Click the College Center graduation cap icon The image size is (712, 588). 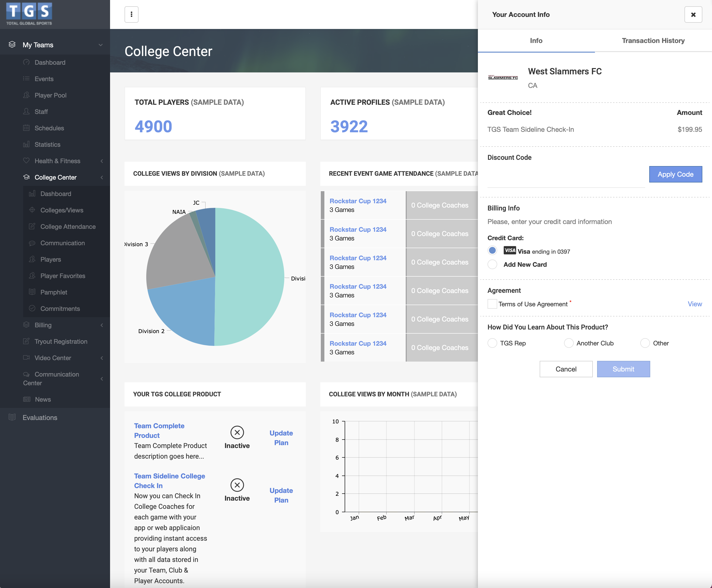pos(26,177)
